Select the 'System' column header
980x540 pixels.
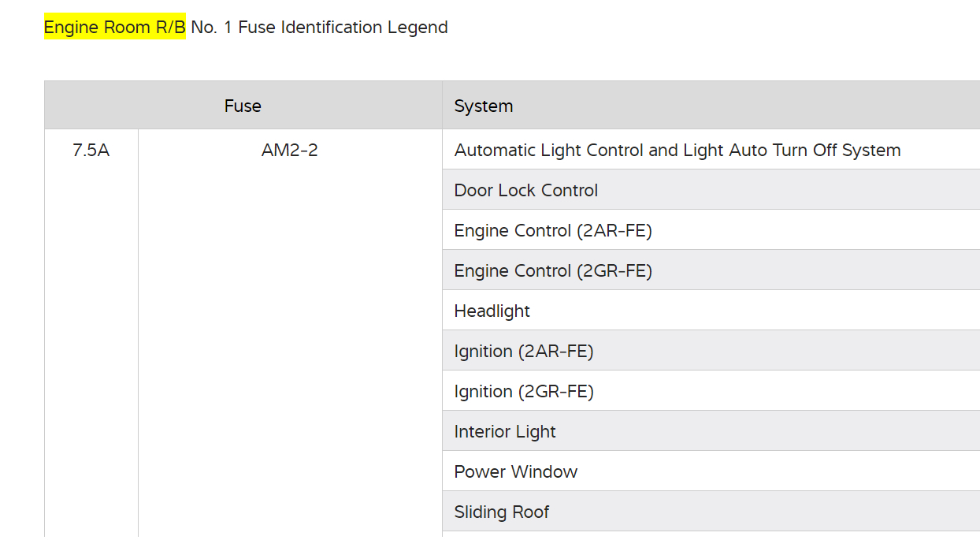[x=484, y=106]
